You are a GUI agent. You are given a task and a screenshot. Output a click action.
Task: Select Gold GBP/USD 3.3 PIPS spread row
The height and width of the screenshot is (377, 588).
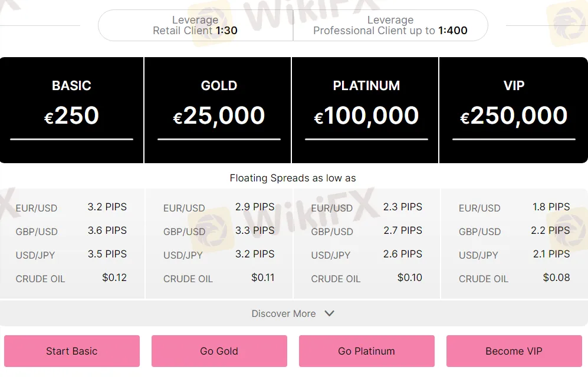tap(219, 231)
